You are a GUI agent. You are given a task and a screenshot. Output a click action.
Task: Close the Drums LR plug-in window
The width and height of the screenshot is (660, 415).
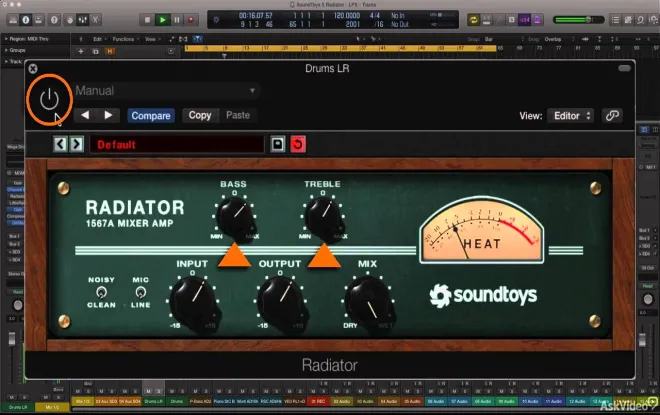click(x=33, y=69)
